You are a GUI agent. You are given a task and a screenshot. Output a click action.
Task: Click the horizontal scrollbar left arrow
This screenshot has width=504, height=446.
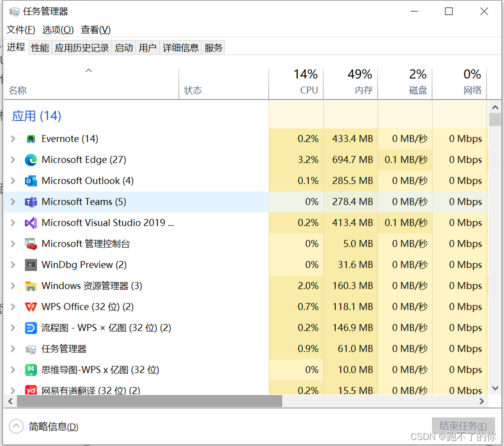click(10, 401)
